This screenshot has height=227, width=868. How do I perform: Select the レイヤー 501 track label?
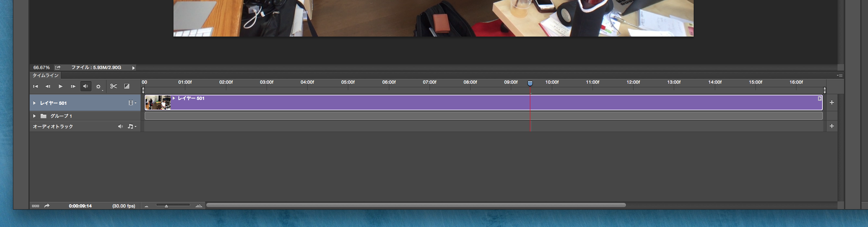pyautogui.click(x=53, y=103)
